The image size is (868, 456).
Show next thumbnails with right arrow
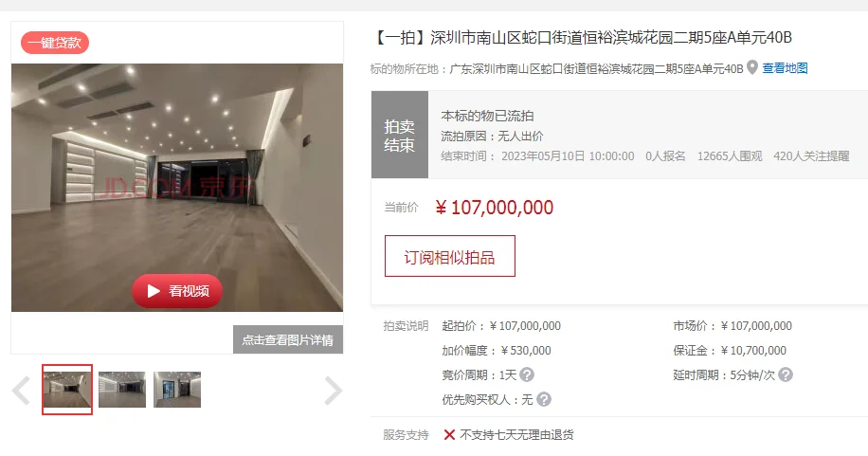(334, 391)
